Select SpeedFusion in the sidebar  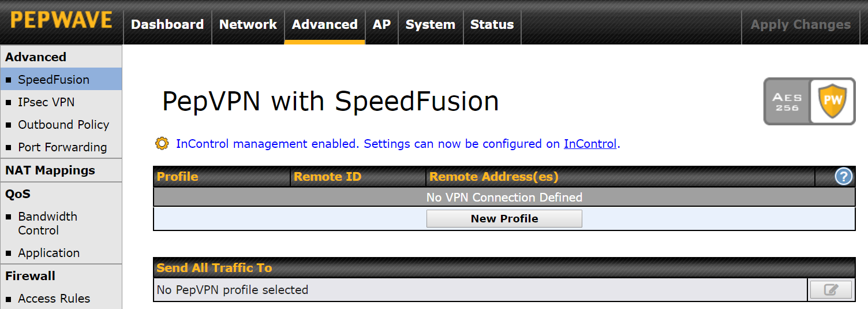coord(54,80)
